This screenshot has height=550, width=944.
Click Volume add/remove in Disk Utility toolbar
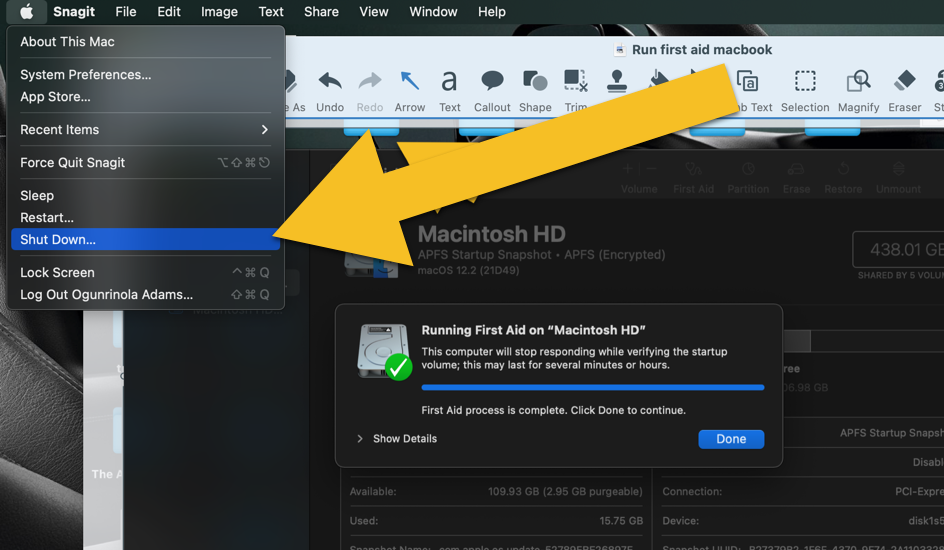click(639, 178)
